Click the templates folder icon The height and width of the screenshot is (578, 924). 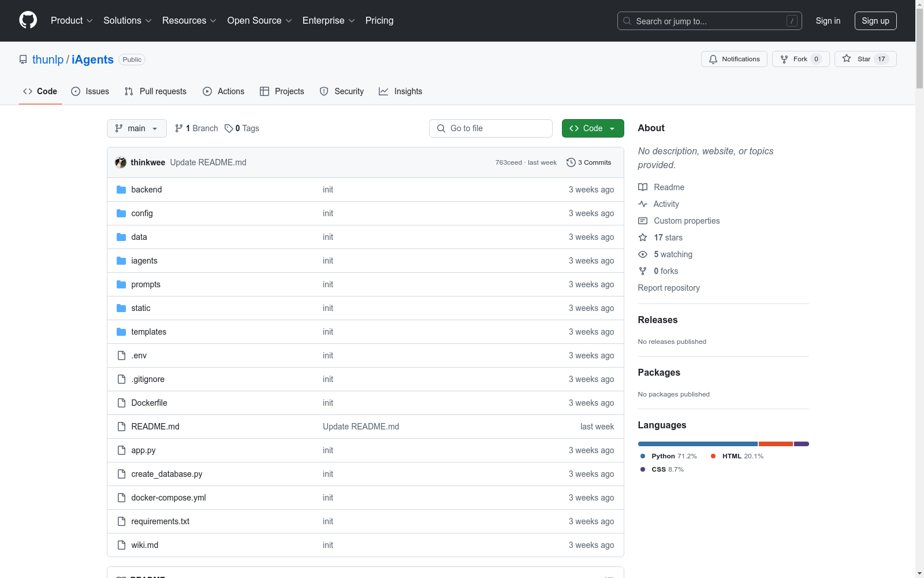pyautogui.click(x=121, y=332)
